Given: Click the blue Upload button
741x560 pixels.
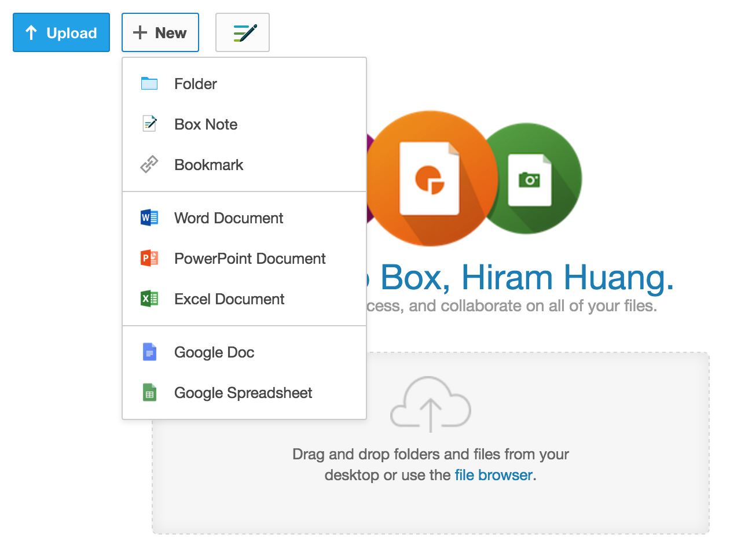Looking at the screenshot, I should [x=61, y=32].
